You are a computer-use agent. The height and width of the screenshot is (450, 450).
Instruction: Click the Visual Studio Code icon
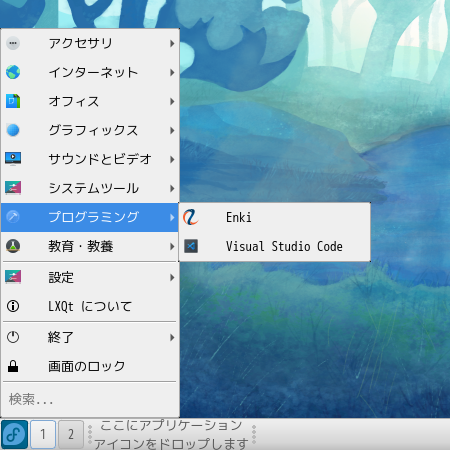[x=191, y=246]
